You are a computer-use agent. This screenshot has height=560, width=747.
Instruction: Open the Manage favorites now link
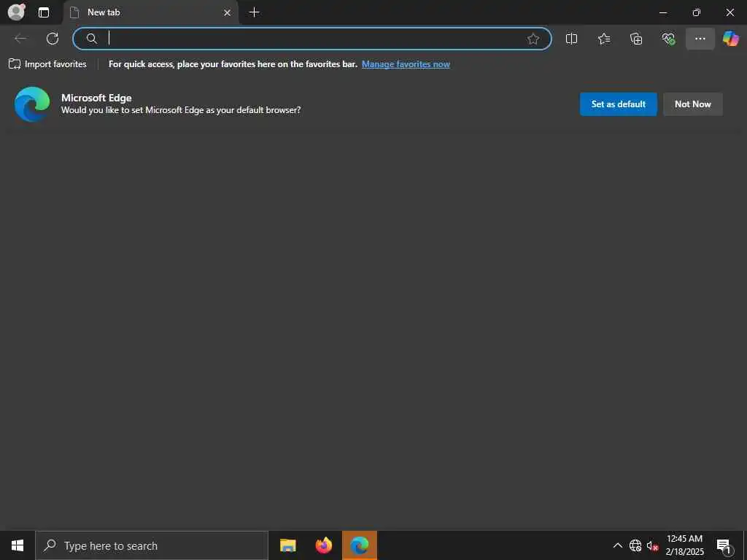406,64
